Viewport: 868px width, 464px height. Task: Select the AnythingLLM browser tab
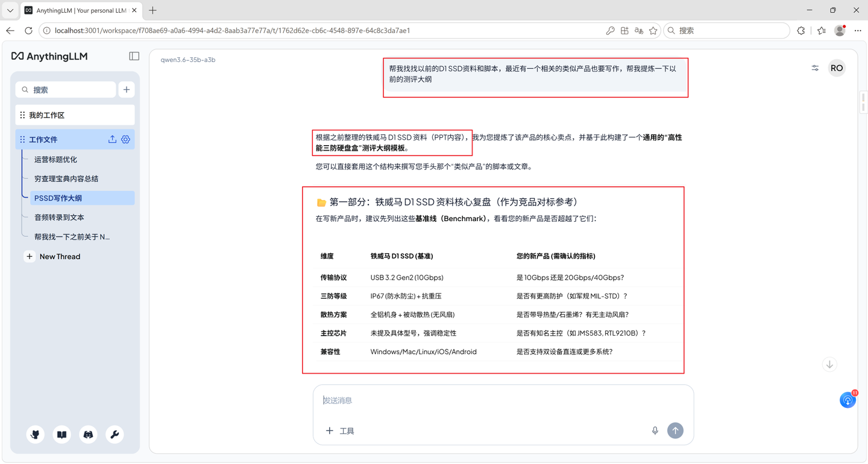point(81,10)
